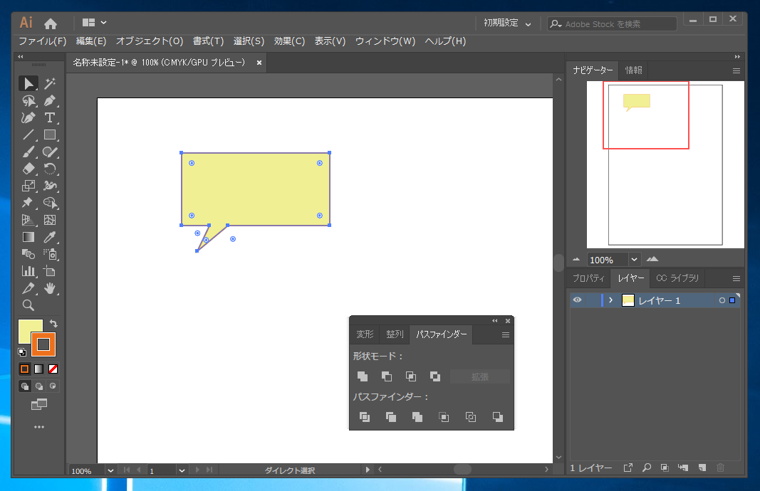Select the Eyedropper tool
Image resolution: width=760 pixels, height=491 pixels.
point(50,237)
